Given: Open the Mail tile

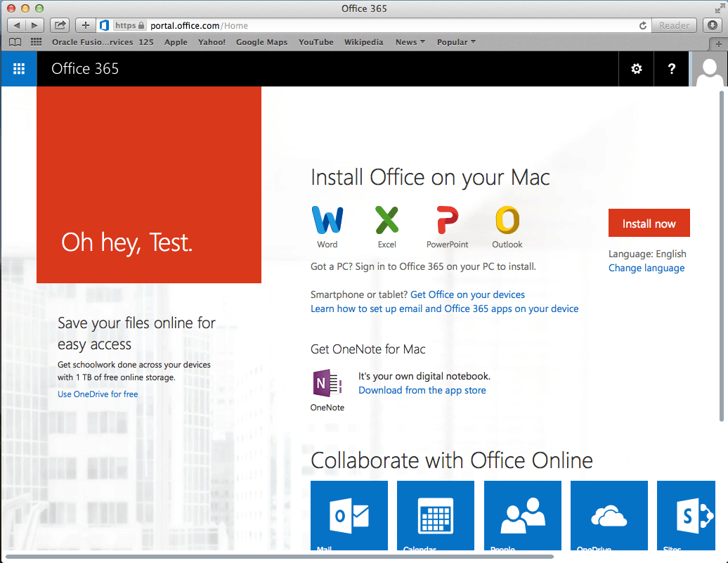Looking at the screenshot, I should click(x=349, y=517).
